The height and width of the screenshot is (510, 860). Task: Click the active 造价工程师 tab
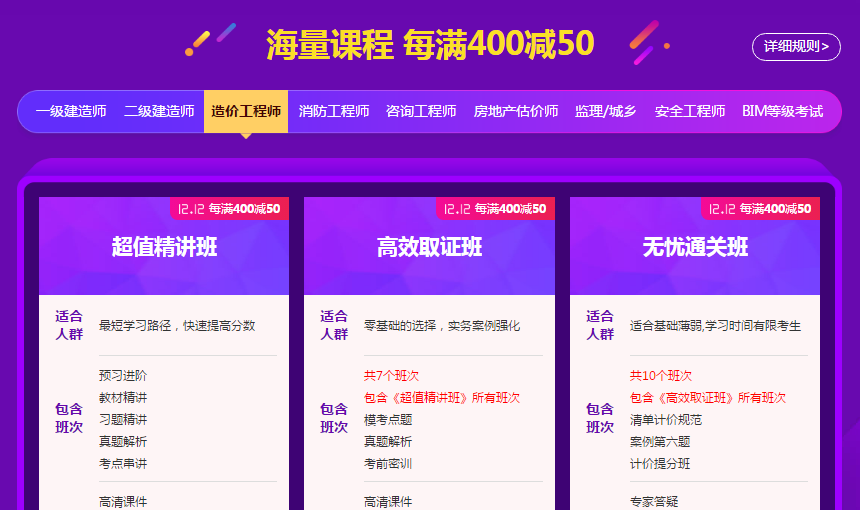tap(246, 111)
